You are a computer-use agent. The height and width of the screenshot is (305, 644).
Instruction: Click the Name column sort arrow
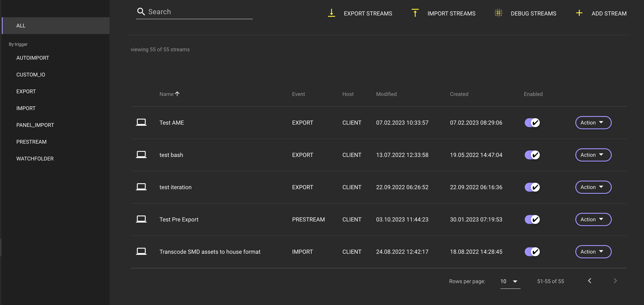[x=177, y=94]
